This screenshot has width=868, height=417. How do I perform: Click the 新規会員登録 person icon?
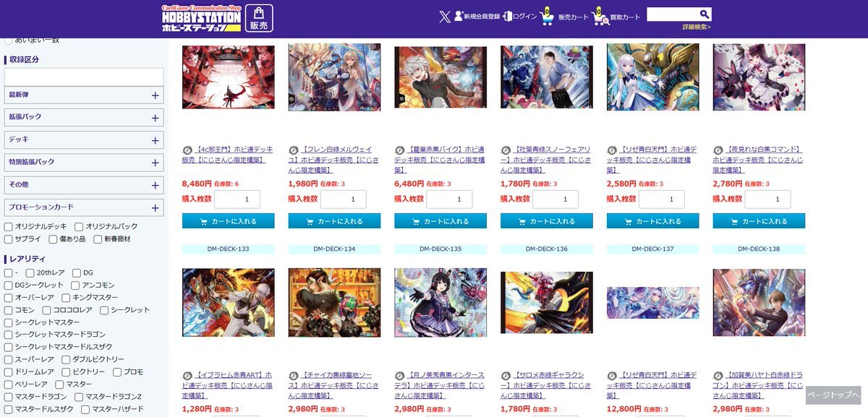coord(459,16)
